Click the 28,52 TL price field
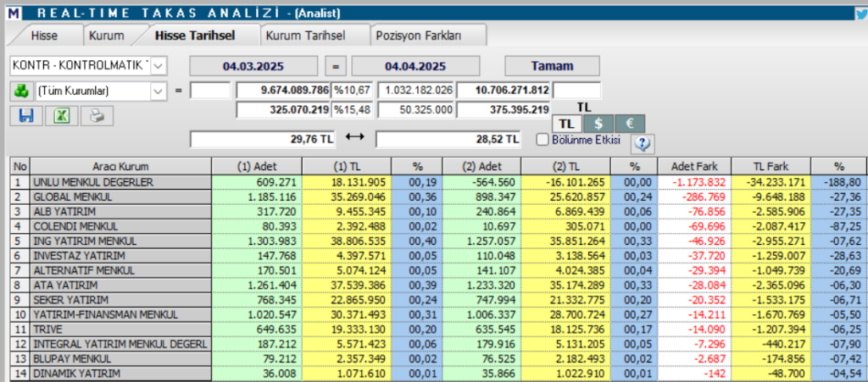This screenshot has width=868, height=382. point(448,139)
